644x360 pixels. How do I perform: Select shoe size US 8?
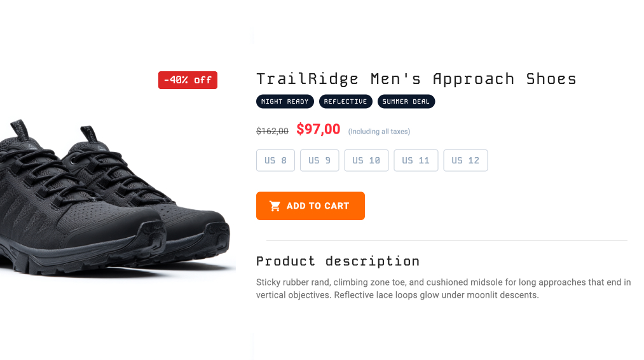tap(275, 160)
